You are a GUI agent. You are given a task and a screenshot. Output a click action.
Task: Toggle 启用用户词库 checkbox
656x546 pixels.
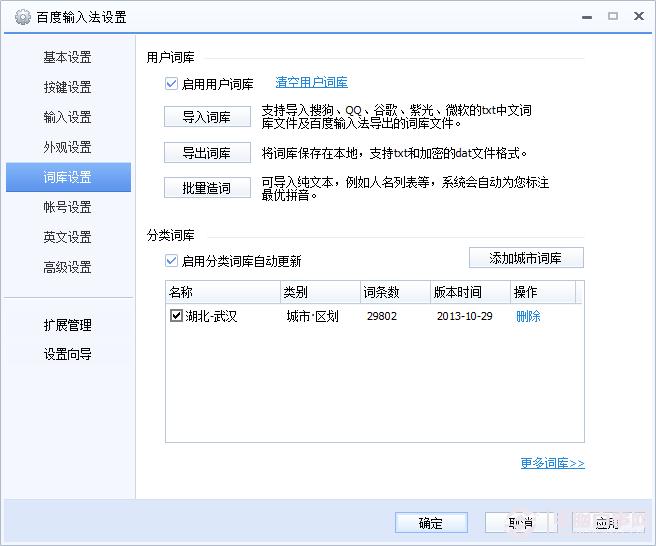[x=171, y=84]
